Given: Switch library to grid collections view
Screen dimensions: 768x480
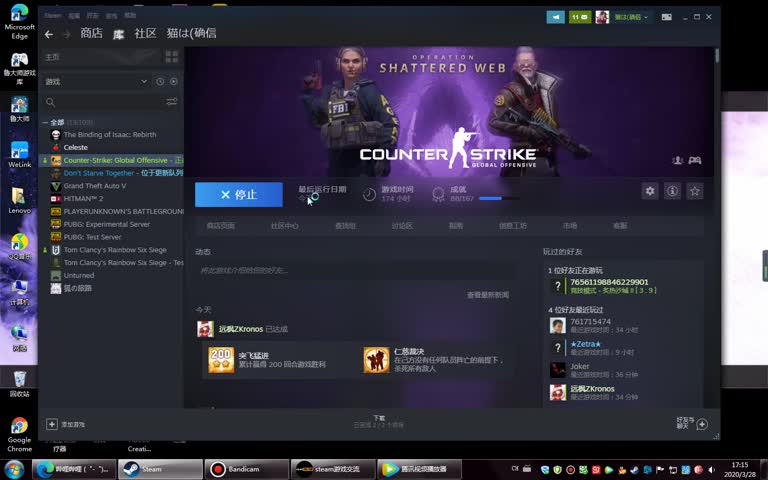Looking at the screenshot, I should click(172, 57).
